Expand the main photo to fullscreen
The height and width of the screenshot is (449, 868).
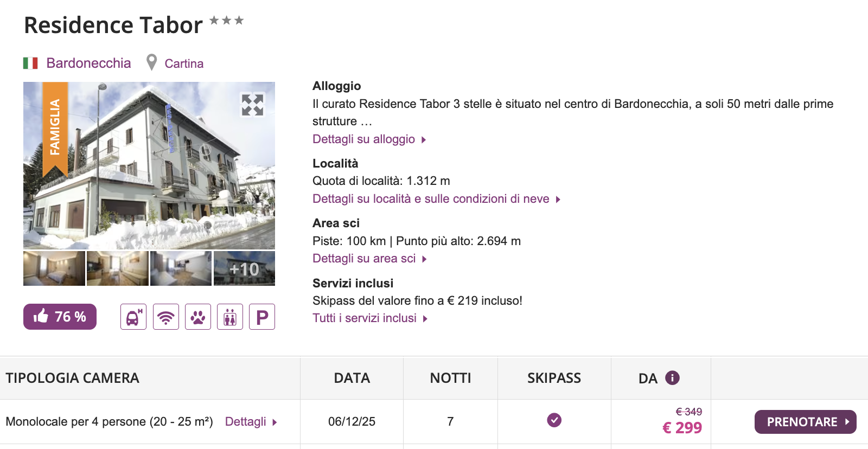pyautogui.click(x=252, y=105)
